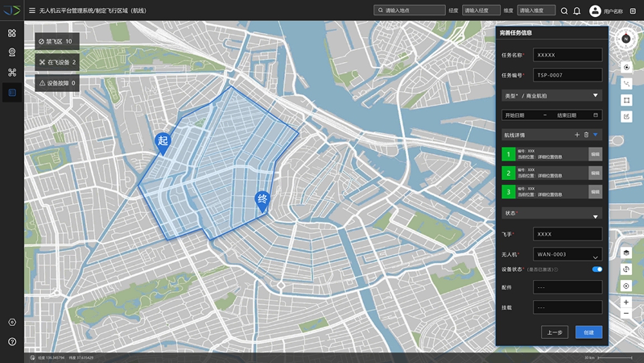Add a waypoint with the plus icon

[577, 135]
